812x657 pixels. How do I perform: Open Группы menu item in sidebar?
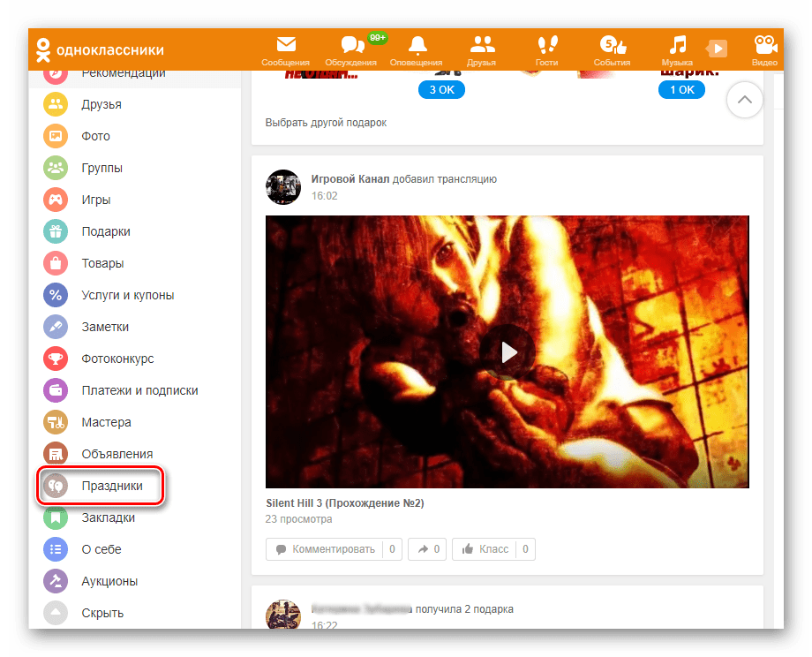point(102,168)
